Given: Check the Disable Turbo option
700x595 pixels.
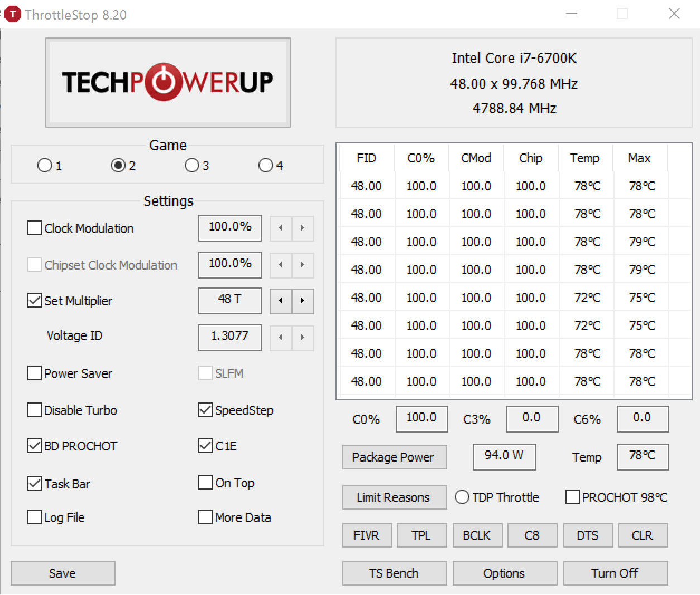Looking at the screenshot, I should (x=35, y=410).
